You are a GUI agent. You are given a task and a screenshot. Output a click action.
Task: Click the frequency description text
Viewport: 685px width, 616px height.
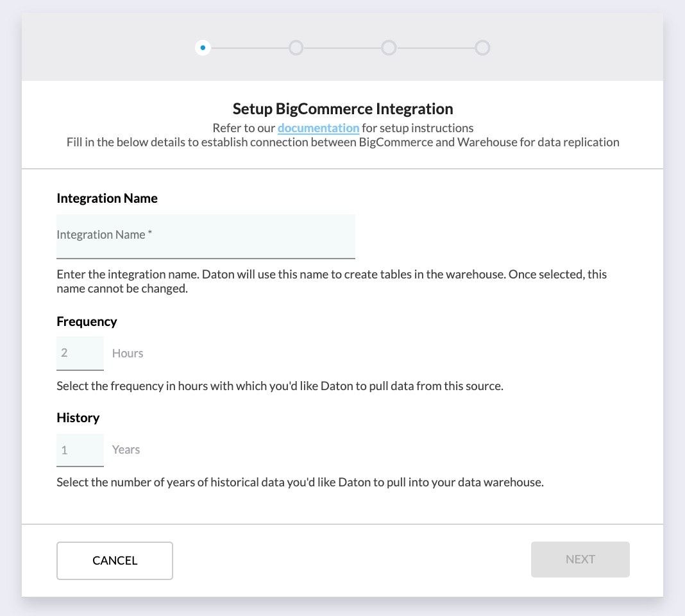(x=280, y=386)
